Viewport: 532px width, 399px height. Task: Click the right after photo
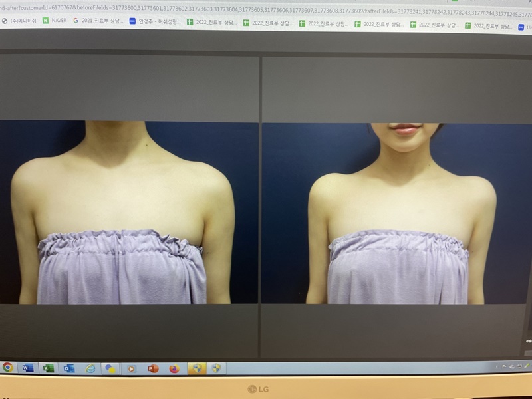point(398,211)
